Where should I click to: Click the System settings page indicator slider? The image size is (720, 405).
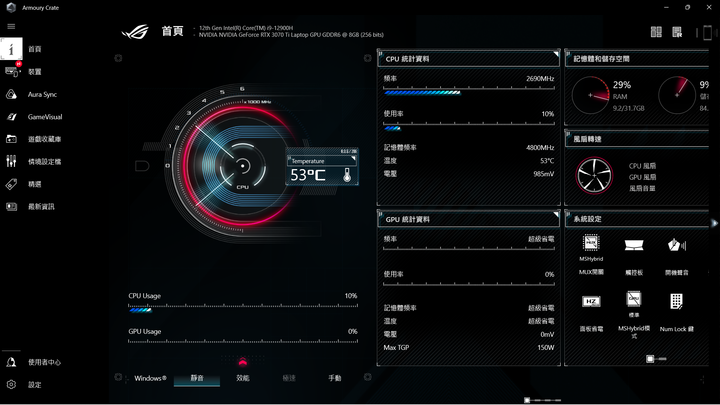tap(656, 359)
